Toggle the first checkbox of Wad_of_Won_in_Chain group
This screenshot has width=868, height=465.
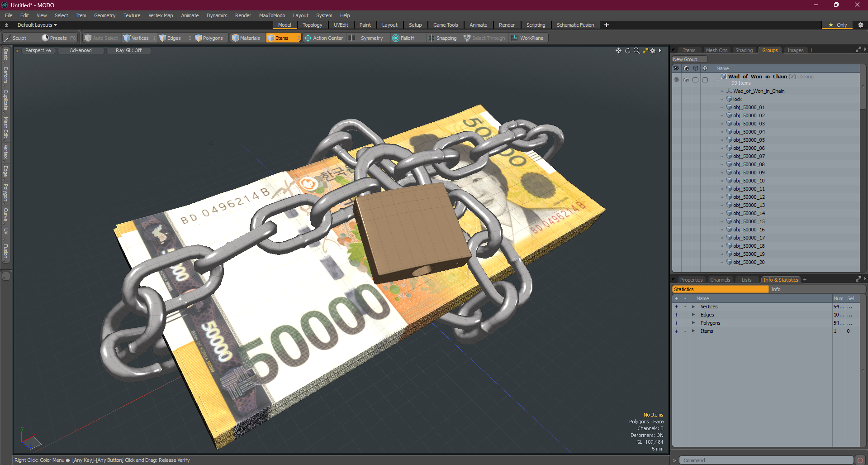coord(696,80)
